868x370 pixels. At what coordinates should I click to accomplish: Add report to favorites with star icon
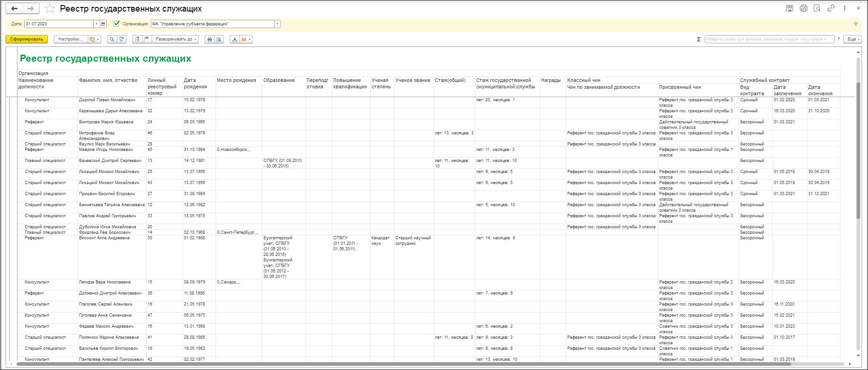click(50, 9)
